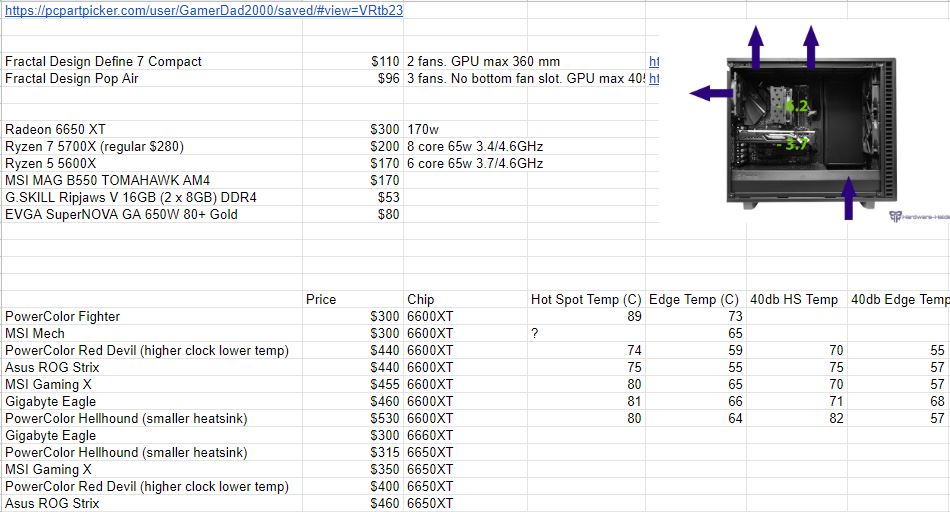This screenshot has width=950, height=512.
Task: Select the '6 core 65w 3.7/4.6GHz' cell
Action: (x=475, y=163)
